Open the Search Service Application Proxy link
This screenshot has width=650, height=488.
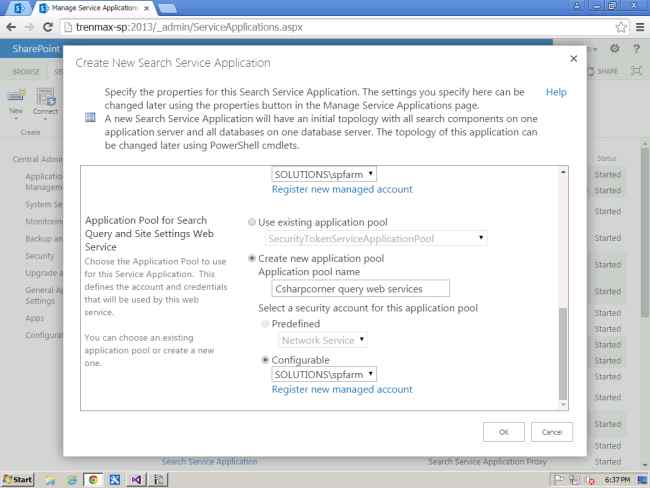tap(487, 461)
